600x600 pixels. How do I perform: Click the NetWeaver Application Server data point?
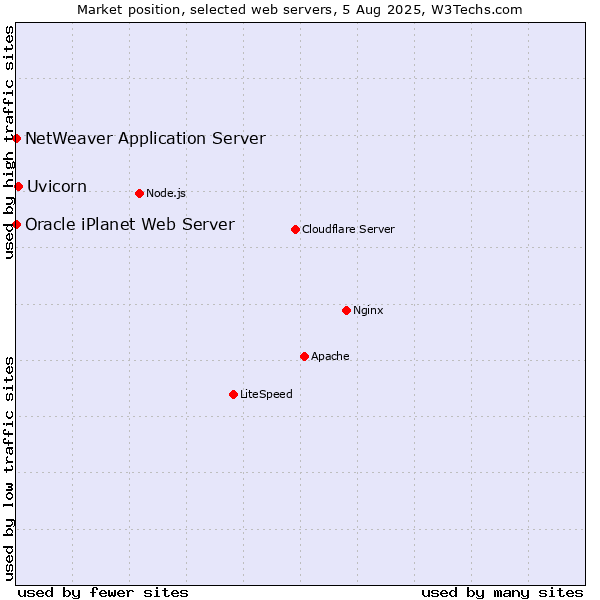[16, 138]
